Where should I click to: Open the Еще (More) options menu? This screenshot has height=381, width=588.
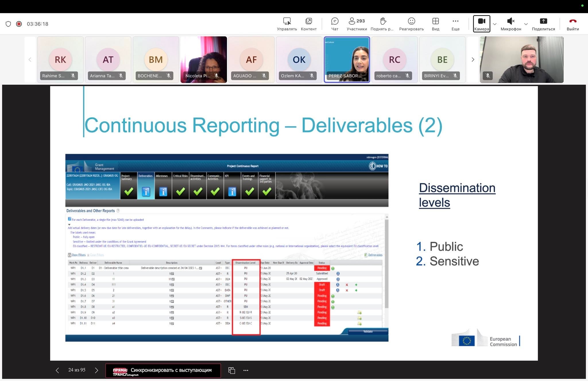pyautogui.click(x=455, y=24)
